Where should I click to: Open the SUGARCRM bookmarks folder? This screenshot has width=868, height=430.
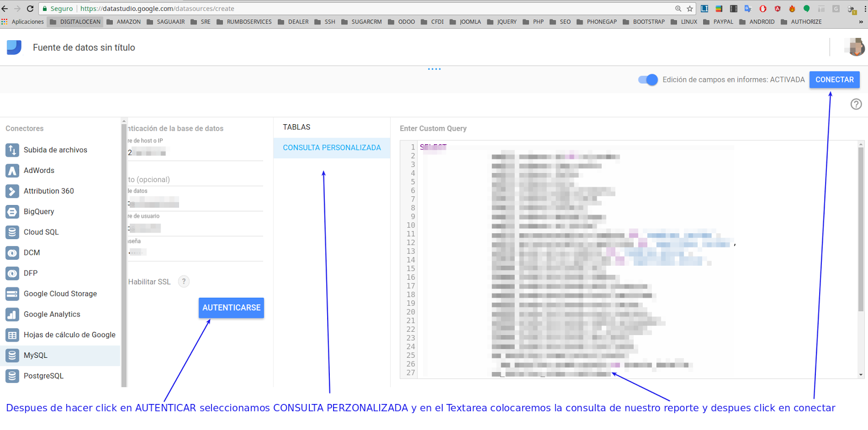point(361,22)
